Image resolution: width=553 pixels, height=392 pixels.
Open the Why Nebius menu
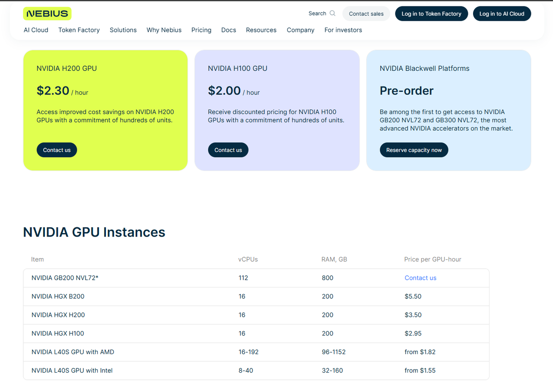(164, 30)
